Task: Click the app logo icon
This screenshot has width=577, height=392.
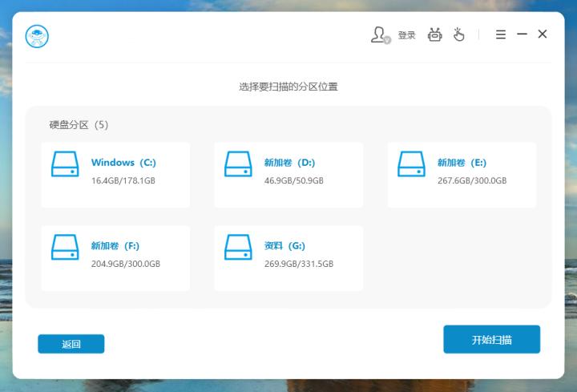Action: pyautogui.click(x=37, y=36)
